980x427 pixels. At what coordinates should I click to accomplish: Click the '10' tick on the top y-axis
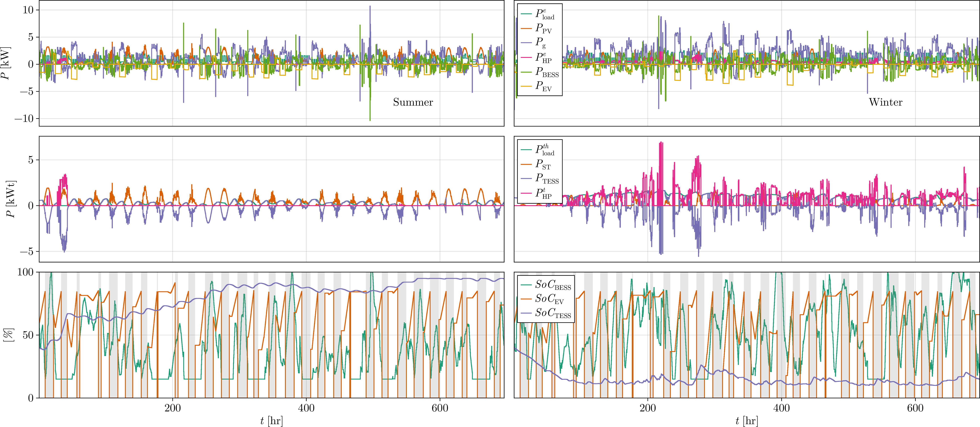point(28,10)
